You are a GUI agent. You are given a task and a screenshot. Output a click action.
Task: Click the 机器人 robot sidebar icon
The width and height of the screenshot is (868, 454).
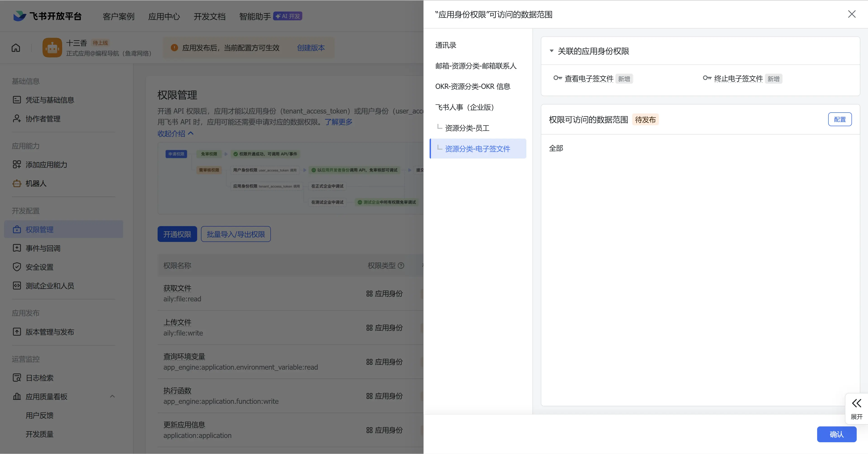pyautogui.click(x=17, y=183)
